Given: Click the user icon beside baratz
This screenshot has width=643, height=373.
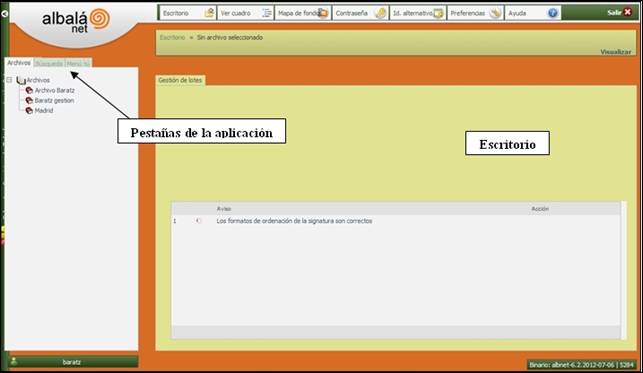Looking at the screenshot, I should pyautogui.click(x=14, y=361).
